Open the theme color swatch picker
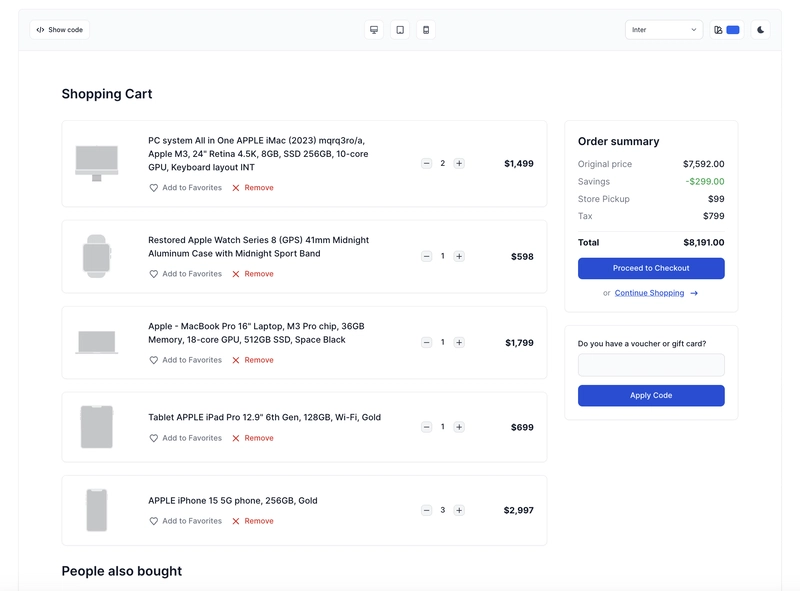The width and height of the screenshot is (800, 591). [x=727, y=30]
